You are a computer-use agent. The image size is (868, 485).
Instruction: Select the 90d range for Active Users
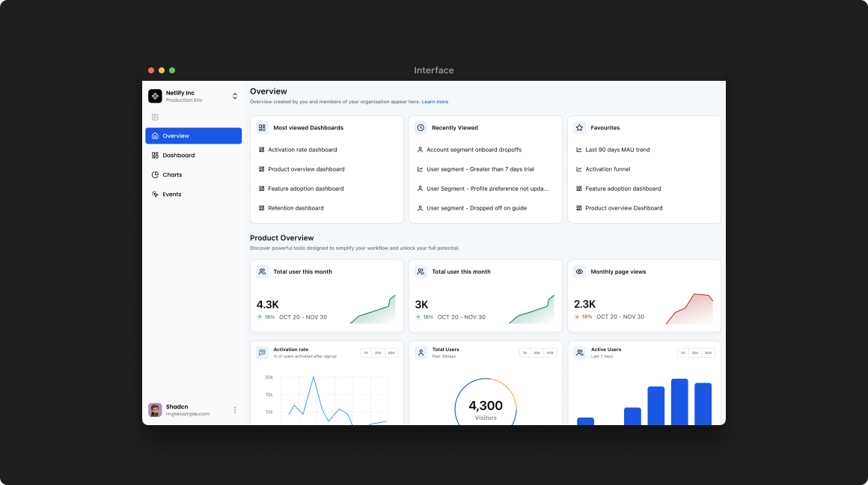point(708,353)
